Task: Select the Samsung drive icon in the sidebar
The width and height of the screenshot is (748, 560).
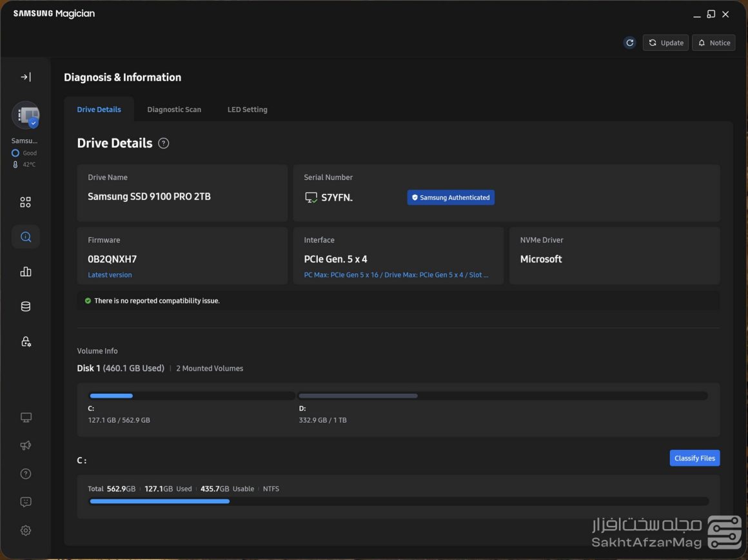Action: 26,115
